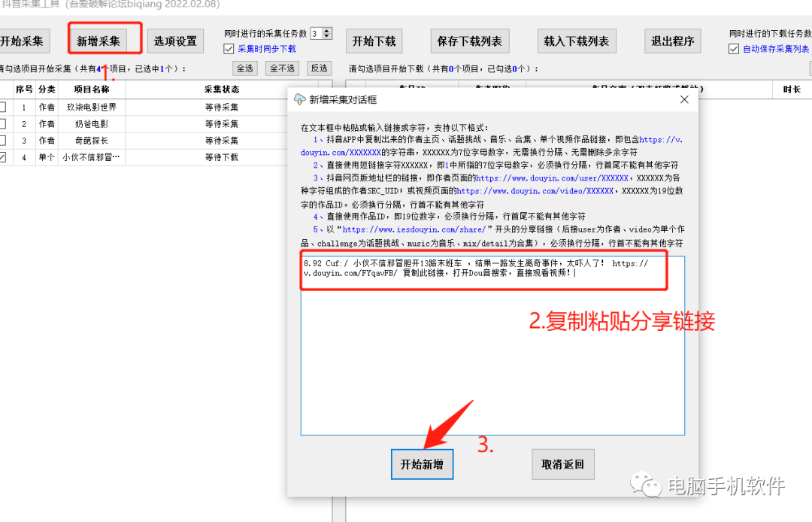812x522 pixels.
Task: Increase 同时进行的采集任务数 spinner value
Action: click(x=327, y=31)
